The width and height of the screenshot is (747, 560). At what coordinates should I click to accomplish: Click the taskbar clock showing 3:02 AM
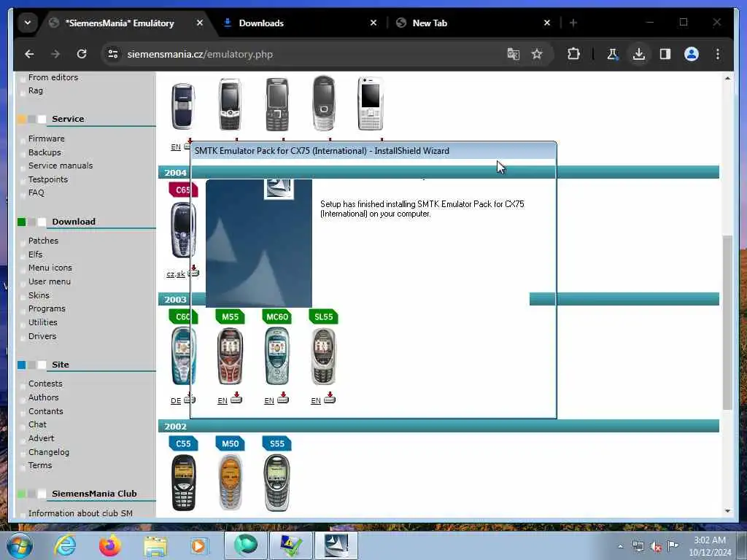click(710, 546)
